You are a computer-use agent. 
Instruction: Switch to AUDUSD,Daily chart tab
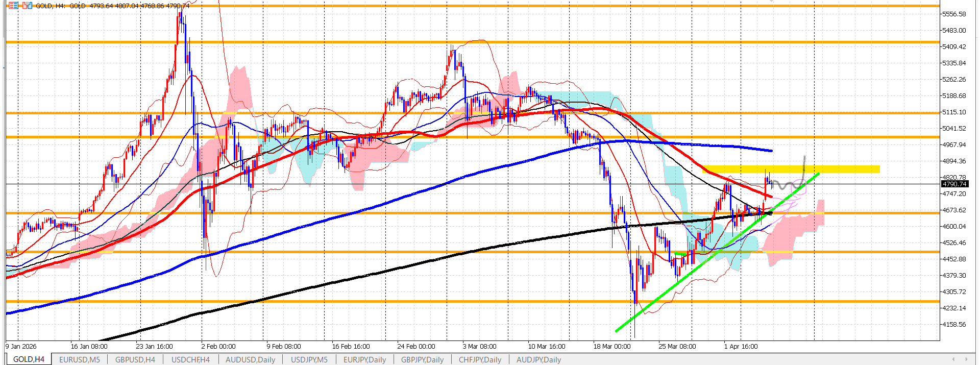(x=250, y=359)
